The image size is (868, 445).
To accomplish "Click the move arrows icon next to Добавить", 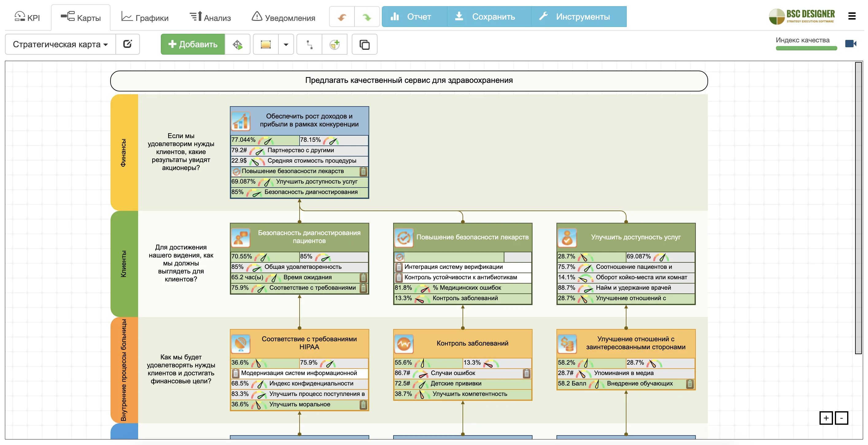I will pos(237,44).
